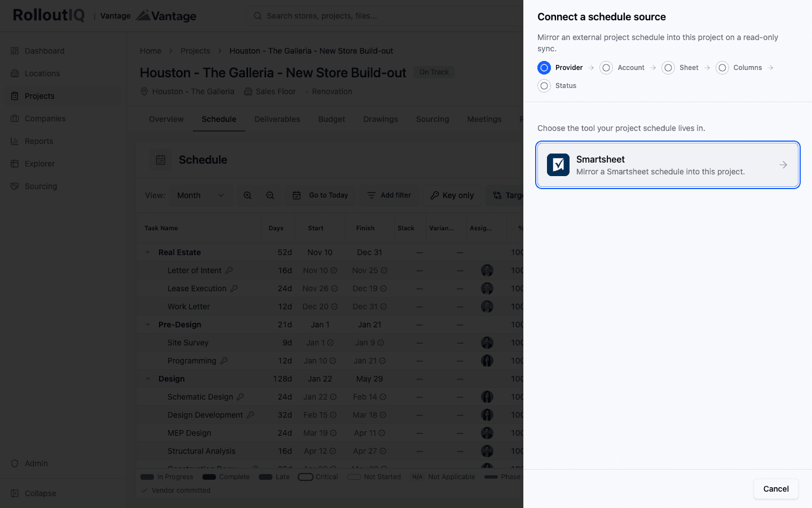Click the search magnifier icon
The width and height of the screenshot is (812, 508).
257,16
